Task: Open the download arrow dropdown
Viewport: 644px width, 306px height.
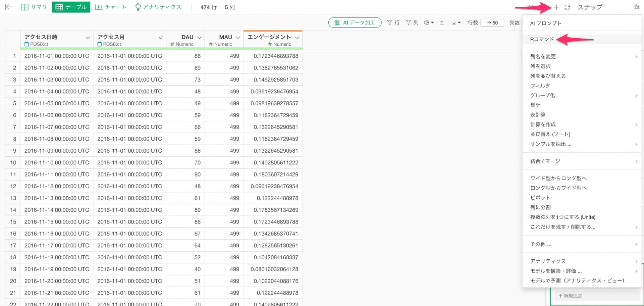Action: tap(456, 22)
